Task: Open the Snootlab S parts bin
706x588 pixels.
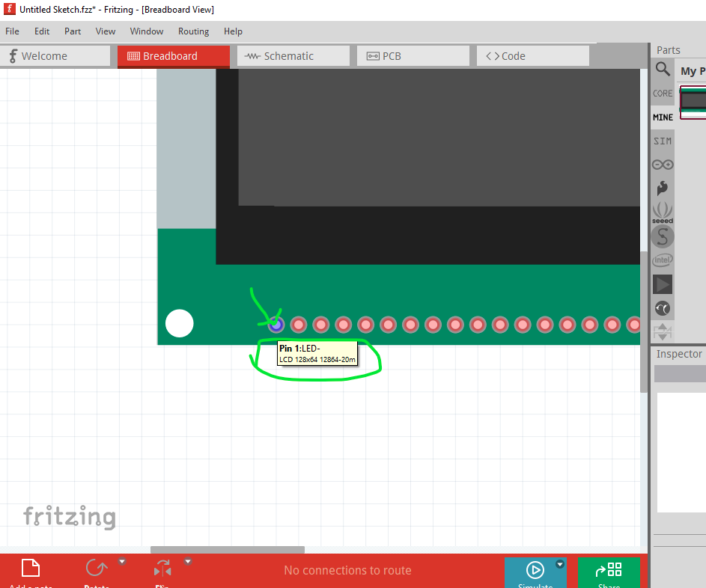Action: [663, 236]
